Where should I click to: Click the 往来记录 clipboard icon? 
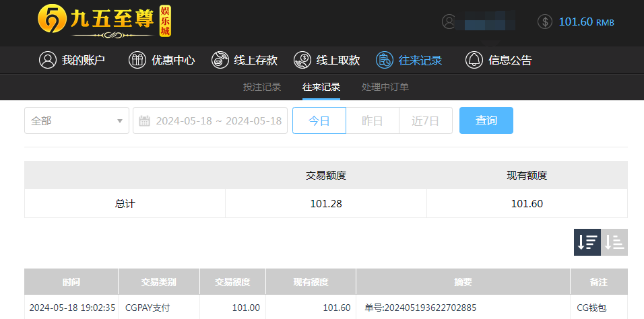pos(385,60)
